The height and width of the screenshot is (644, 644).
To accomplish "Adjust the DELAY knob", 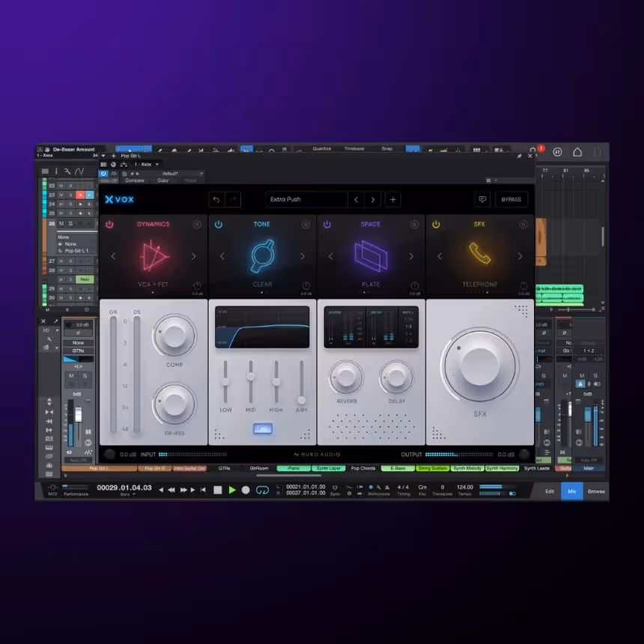I will coord(397,377).
